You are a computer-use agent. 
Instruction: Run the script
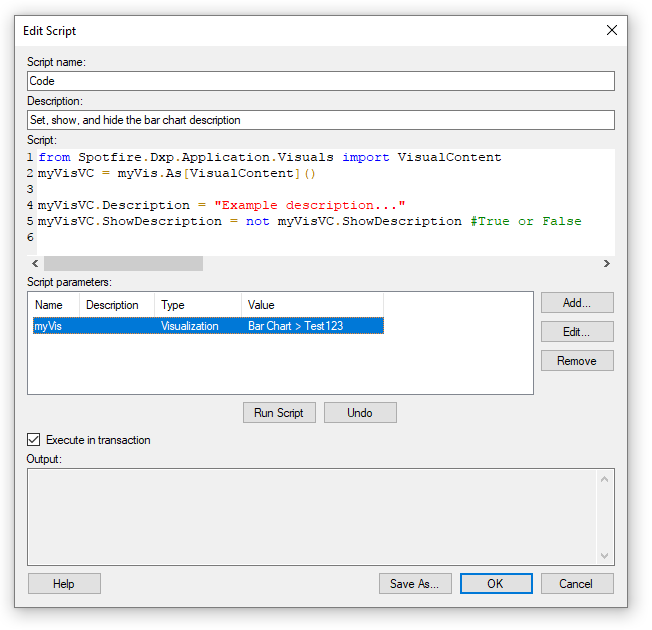point(279,413)
